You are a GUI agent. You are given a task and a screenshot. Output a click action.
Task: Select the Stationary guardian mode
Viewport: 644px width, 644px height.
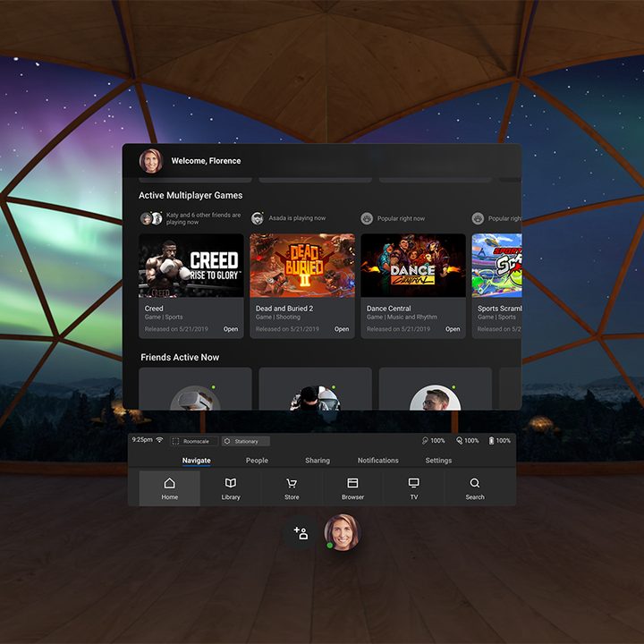click(246, 441)
